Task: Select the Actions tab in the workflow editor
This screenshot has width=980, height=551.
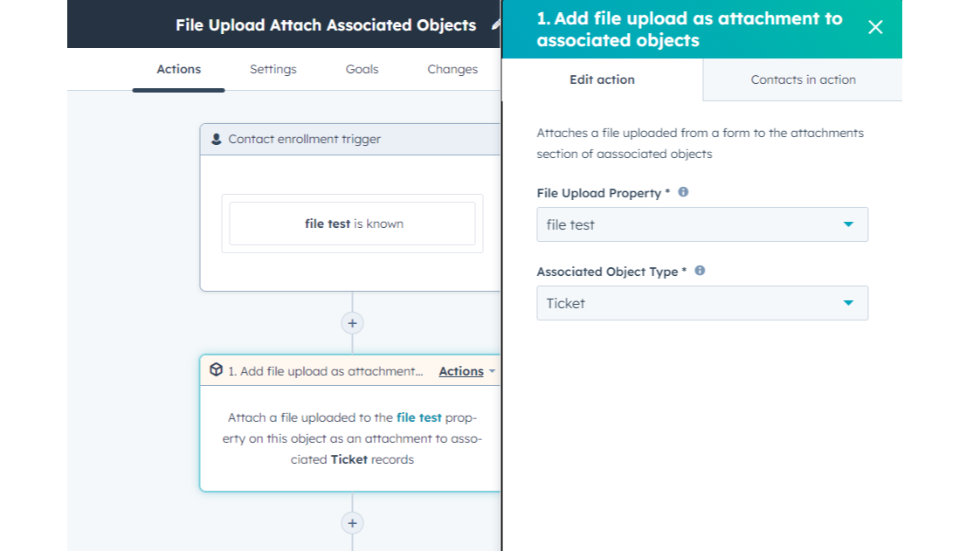Action: click(x=178, y=69)
